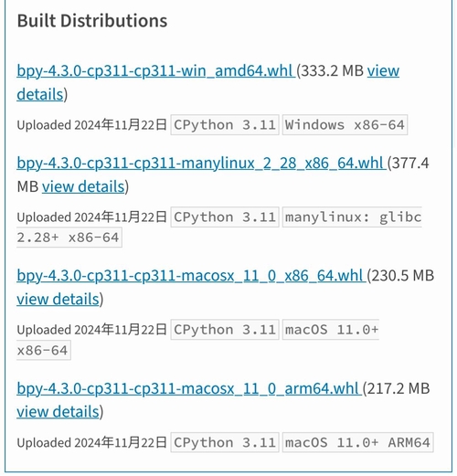The image size is (457, 476).
Task: Click the Windows x86-64 platform tag
Action: pos(345,125)
